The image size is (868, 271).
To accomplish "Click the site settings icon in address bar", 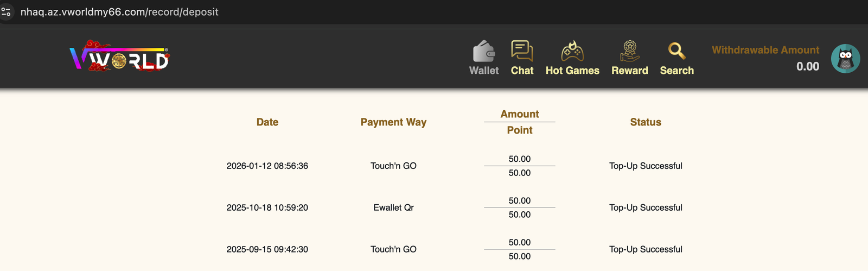I will (x=7, y=12).
